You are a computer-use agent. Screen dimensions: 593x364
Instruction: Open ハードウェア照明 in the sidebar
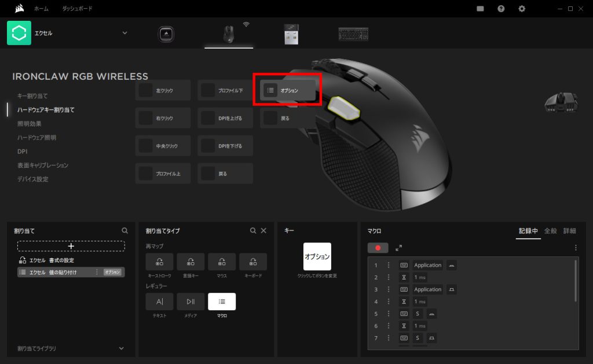tap(36, 138)
